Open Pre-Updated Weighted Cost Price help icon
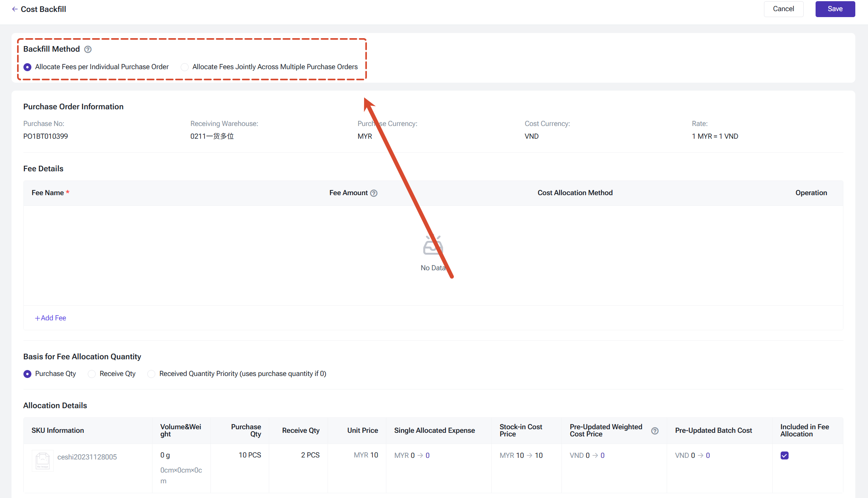This screenshot has height=498, width=868. 655,431
